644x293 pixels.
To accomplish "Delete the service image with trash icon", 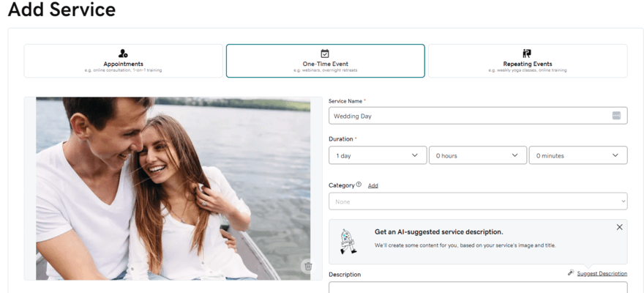I will pyautogui.click(x=308, y=267).
